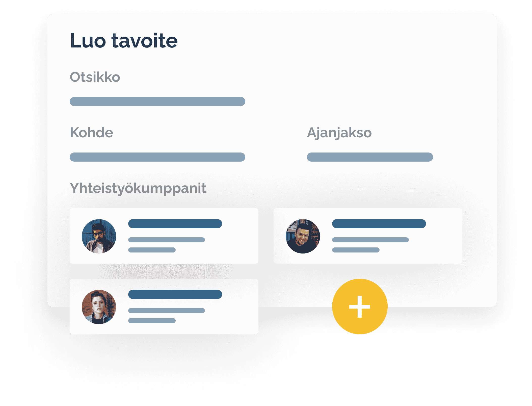Click the Yhteistyökumppanit label

[138, 188]
